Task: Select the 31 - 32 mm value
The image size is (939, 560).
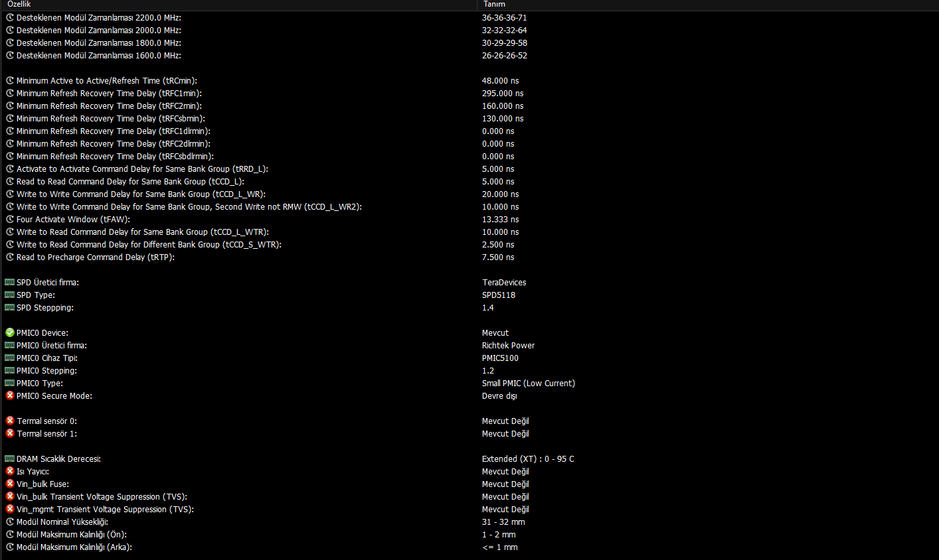Action: (x=503, y=522)
